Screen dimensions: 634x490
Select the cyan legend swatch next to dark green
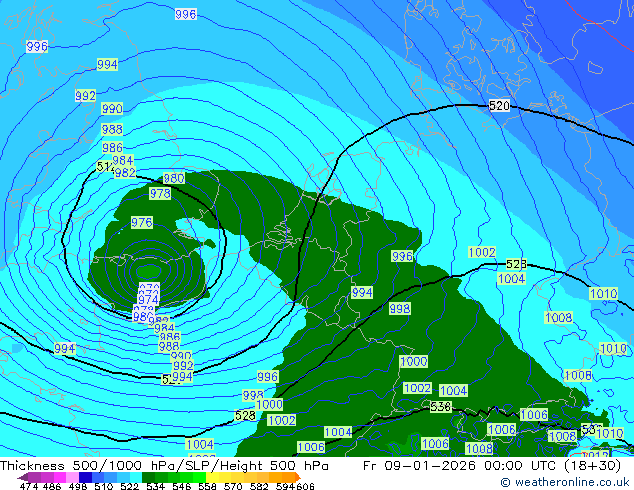[x=136, y=477]
